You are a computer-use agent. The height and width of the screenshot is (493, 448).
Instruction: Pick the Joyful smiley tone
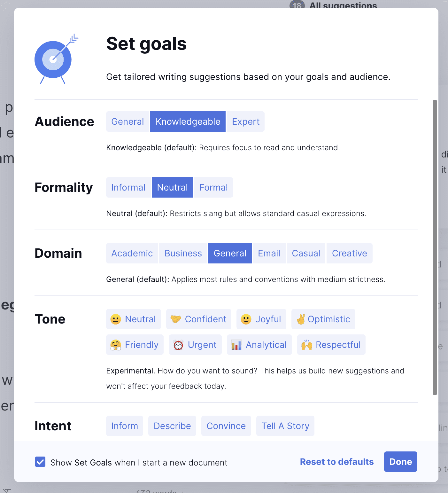coord(261,319)
